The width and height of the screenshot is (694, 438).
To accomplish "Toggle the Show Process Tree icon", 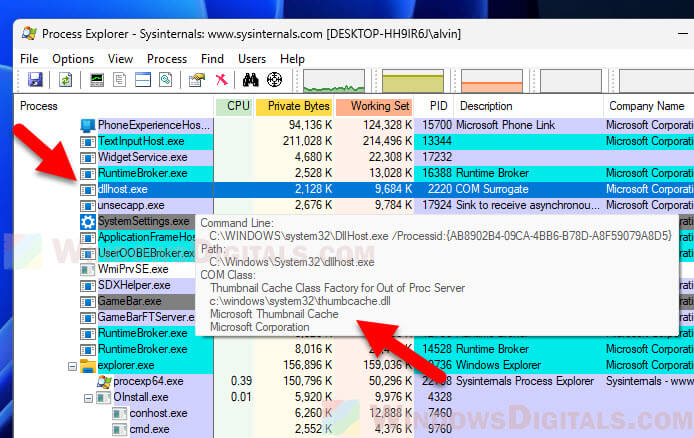I will (120, 80).
